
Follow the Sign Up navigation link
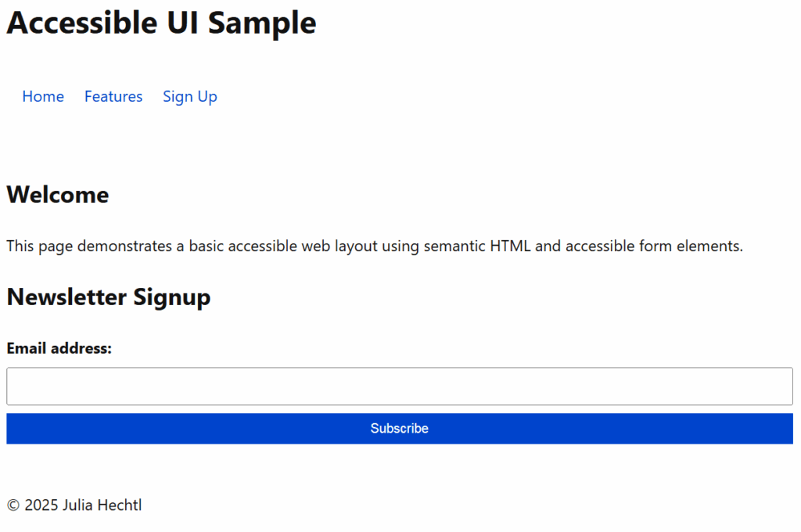[190, 96]
